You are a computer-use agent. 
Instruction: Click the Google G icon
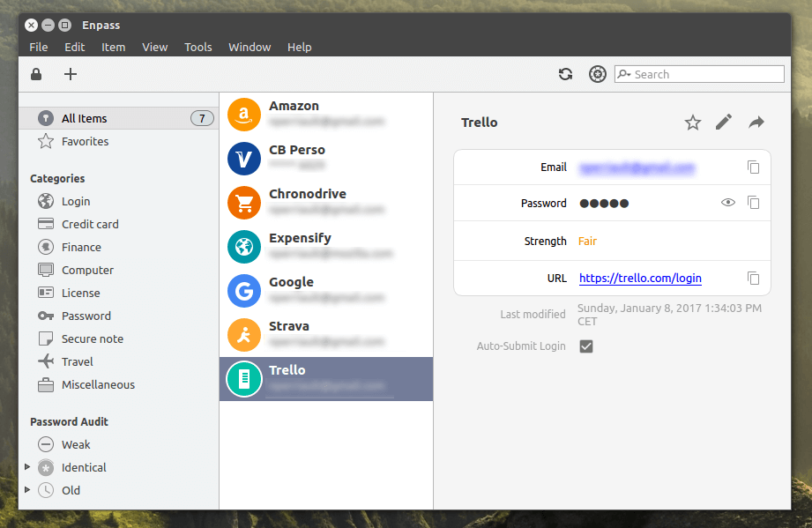pyautogui.click(x=244, y=291)
